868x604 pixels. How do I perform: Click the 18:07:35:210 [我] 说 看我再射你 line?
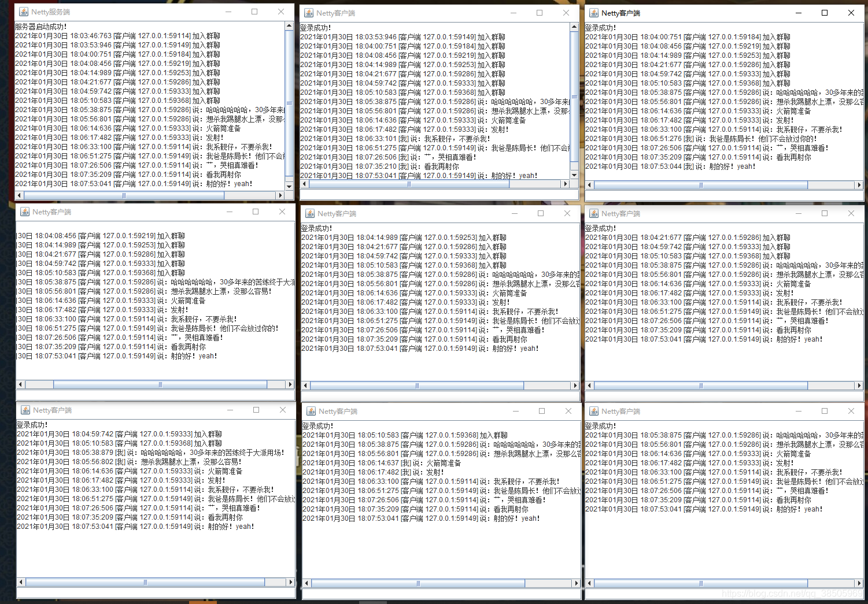[379, 166]
